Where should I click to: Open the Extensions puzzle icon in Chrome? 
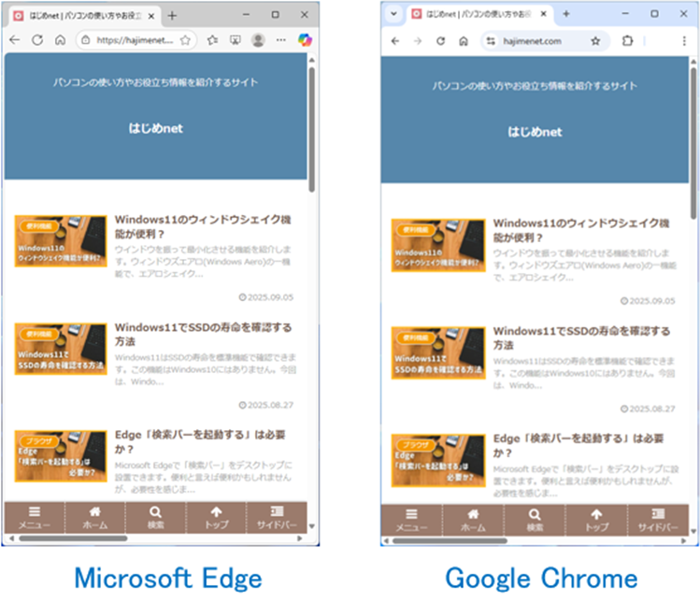[627, 41]
